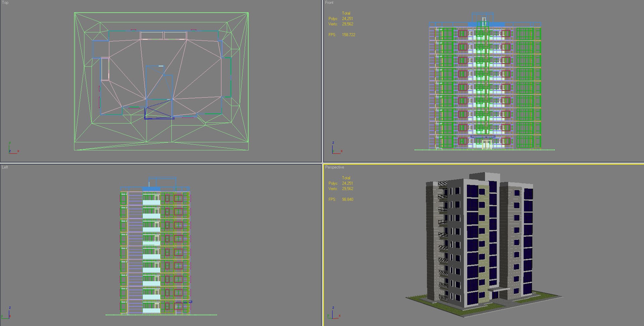
Task: Open the Front viewport label menu
Action: [329, 3]
